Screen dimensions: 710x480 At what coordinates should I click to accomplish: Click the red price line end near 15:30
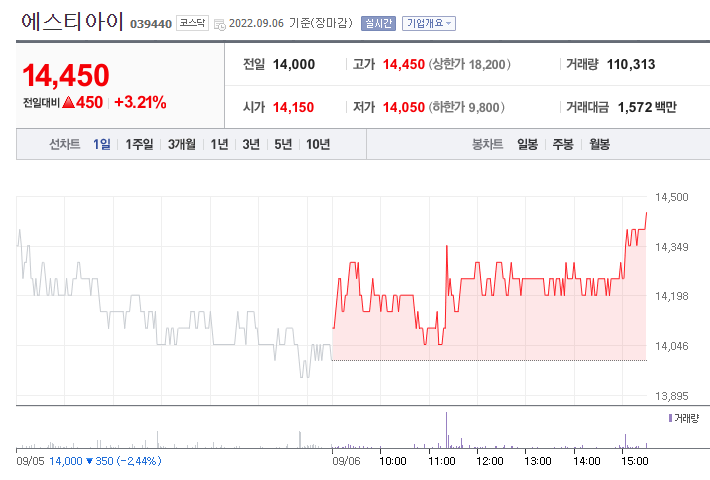coord(646,214)
